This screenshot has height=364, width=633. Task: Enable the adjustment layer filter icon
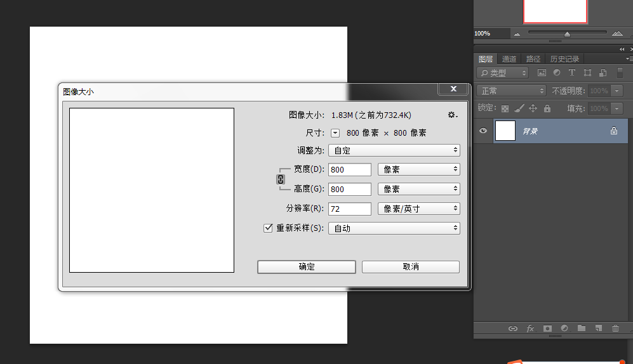557,73
